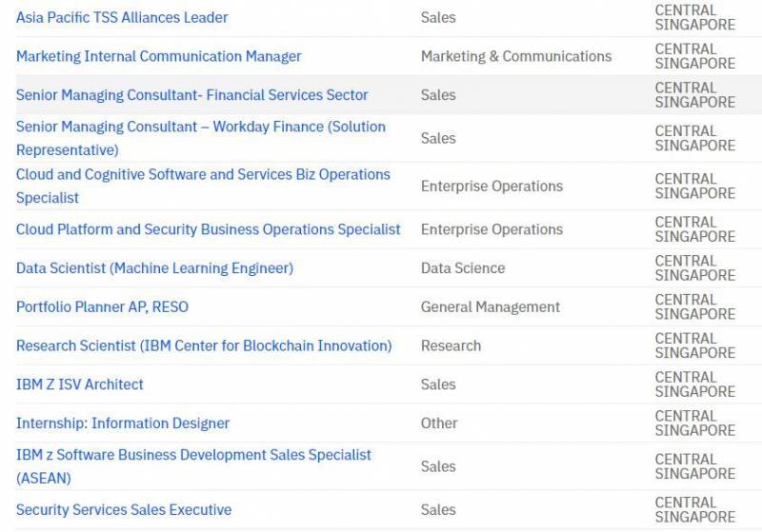The image size is (762, 532).
Task: Open IBM z Software Business Development Sales Specialist
Action: pyautogui.click(x=193, y=455)
